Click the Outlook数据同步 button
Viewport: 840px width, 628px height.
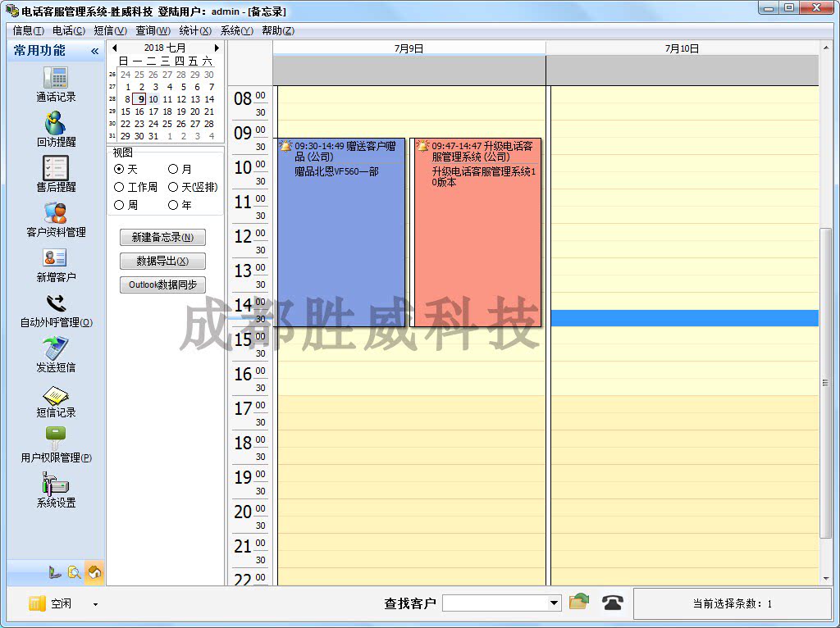tap(162, 285)
